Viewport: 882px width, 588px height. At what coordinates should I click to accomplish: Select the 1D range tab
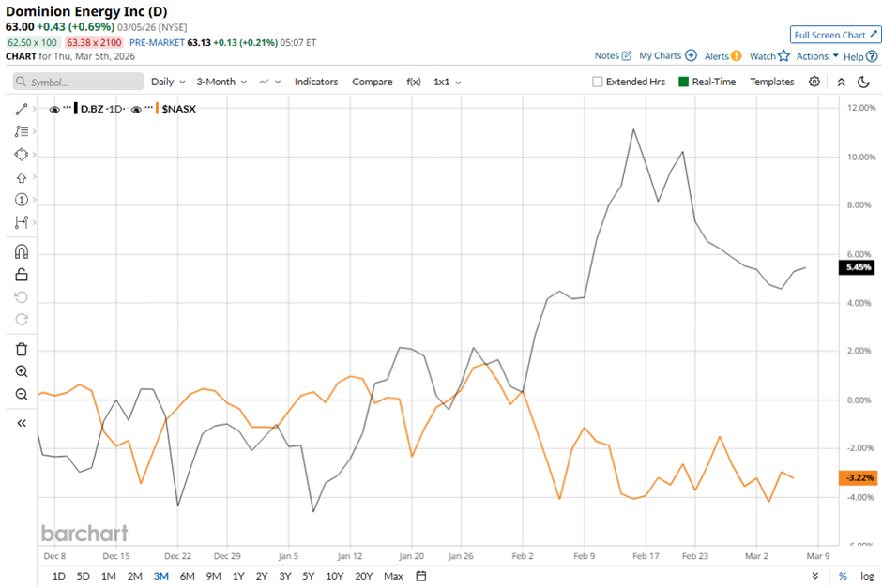tap(58, 576)
